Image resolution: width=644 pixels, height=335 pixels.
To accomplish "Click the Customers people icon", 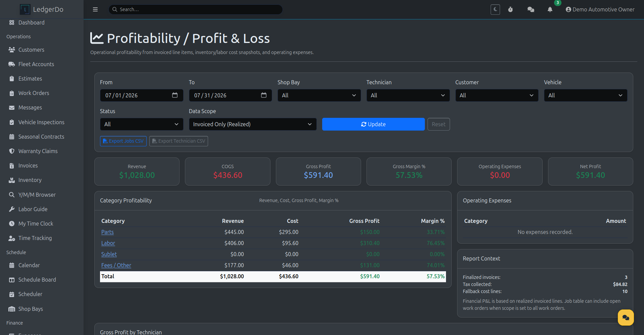I will [12, 50].
